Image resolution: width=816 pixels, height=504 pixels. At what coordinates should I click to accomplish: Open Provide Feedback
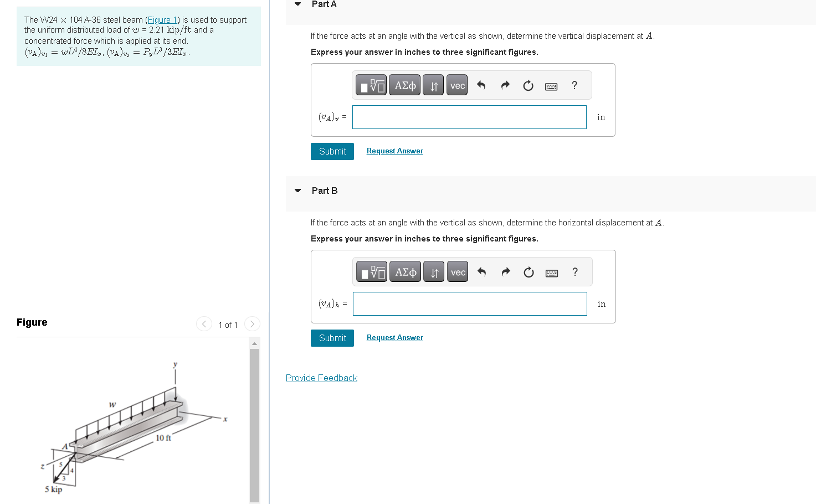(x=321, y=377)
